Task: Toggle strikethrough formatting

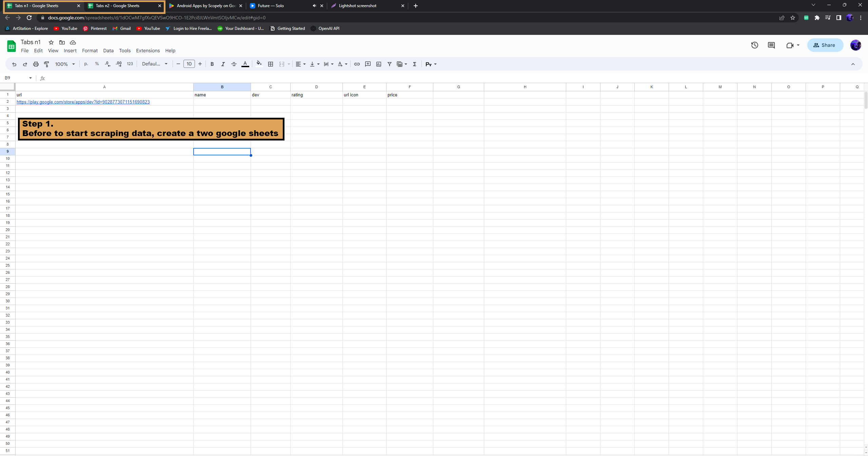Action: point(234,64)
